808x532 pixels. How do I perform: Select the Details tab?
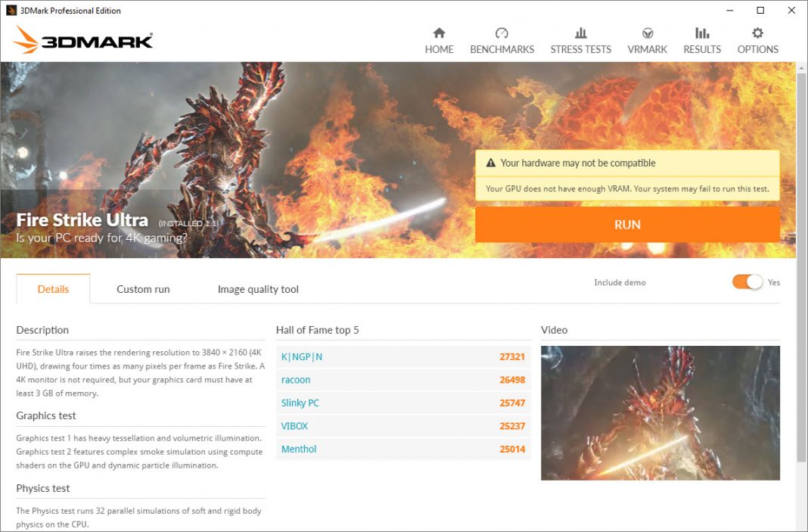(x=53, y=289)
